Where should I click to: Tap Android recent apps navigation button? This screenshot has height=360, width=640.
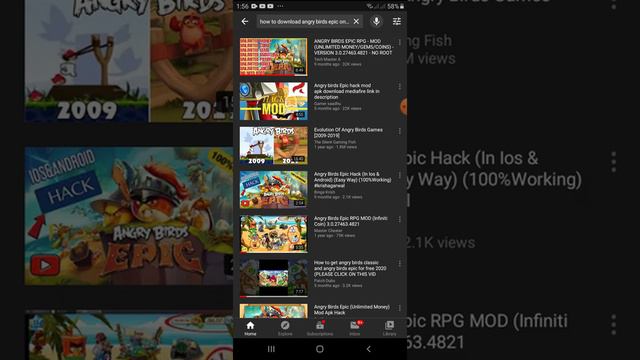[x=271, y=349]
